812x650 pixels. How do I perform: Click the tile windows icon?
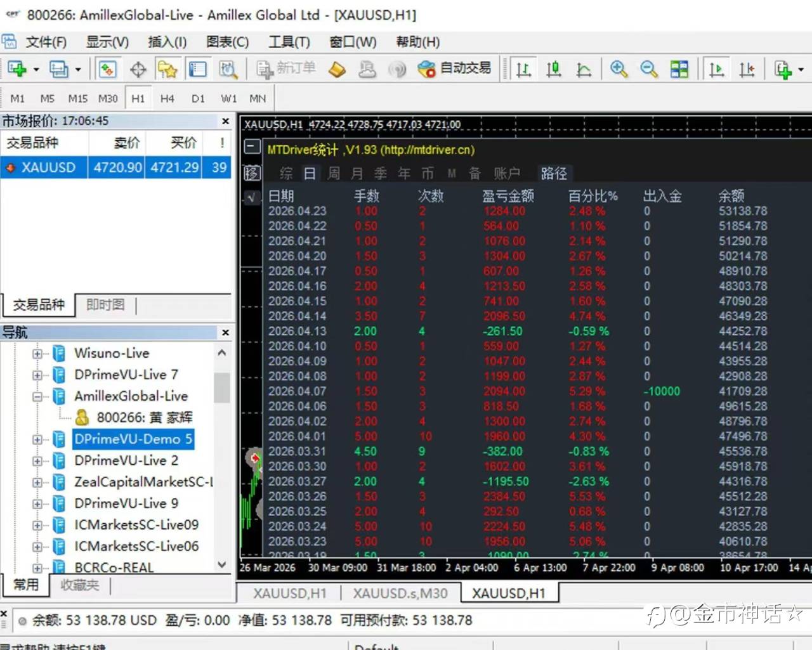[679, 68]
